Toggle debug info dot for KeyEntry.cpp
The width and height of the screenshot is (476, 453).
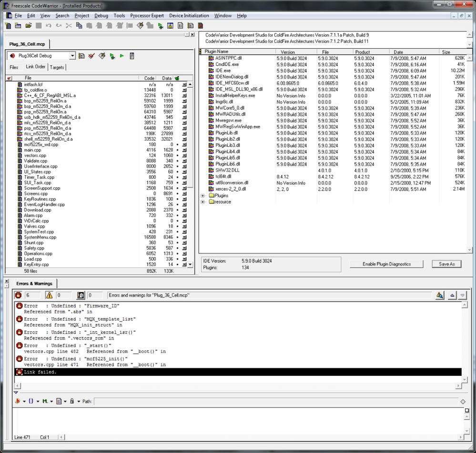pyautogui.click(x=178, y=265)
